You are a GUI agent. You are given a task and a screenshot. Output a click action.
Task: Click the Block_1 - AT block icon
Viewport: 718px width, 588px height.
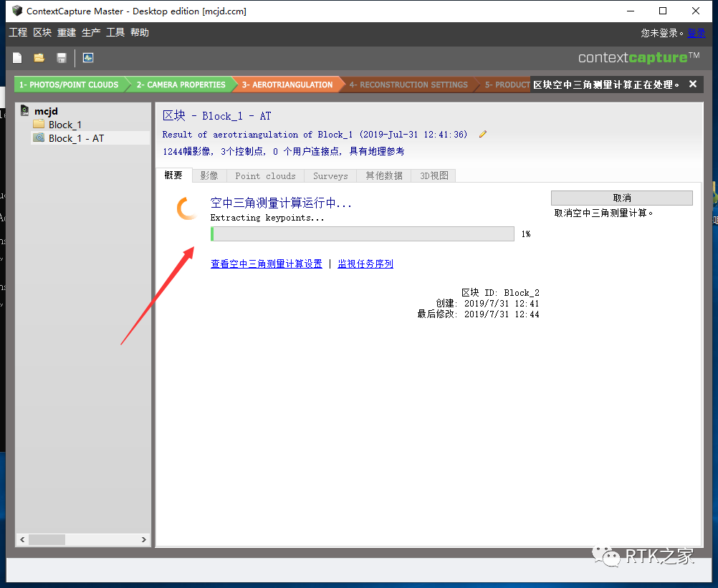coord(39,138)
